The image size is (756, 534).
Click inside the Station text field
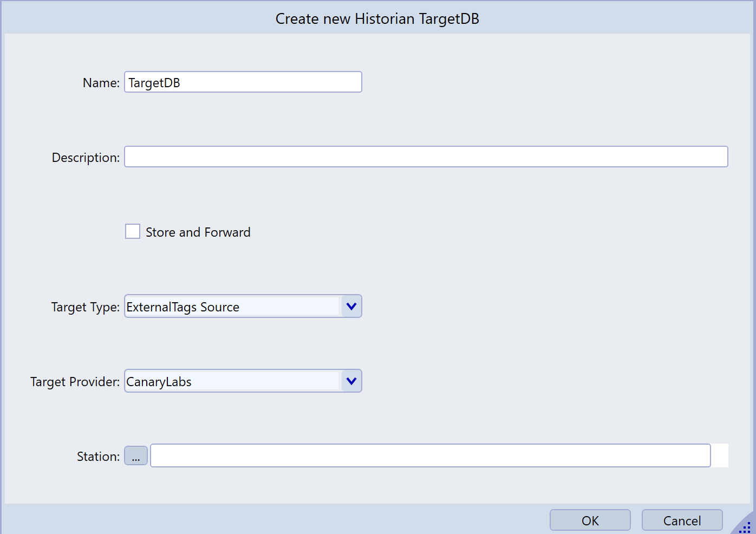430,456
